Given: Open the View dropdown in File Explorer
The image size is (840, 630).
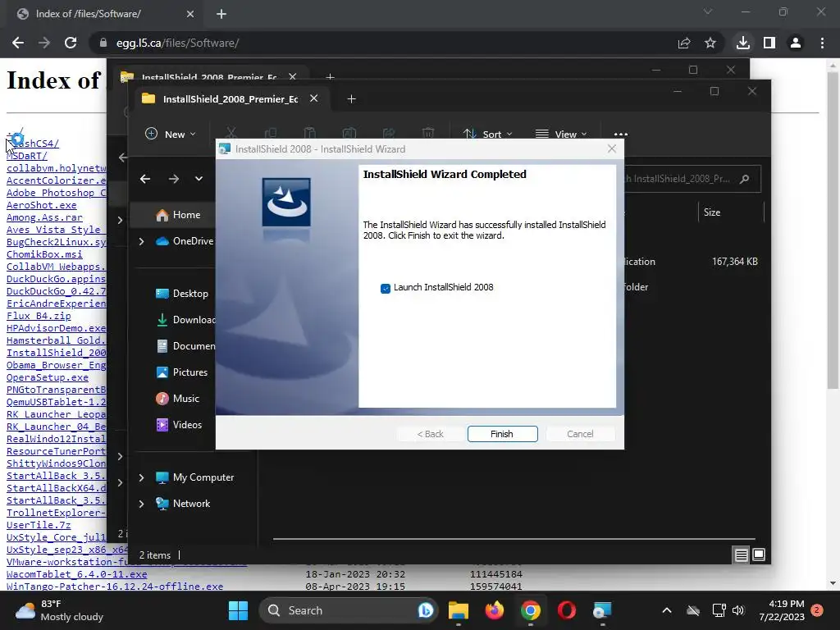Looking at the screenshot, I should (x=561, y=134).
